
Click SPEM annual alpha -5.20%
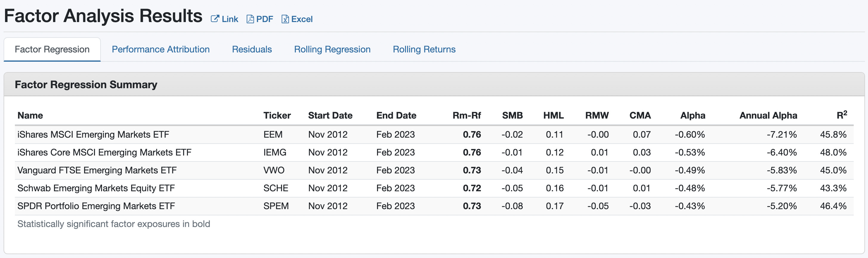[x=782, y=206]
